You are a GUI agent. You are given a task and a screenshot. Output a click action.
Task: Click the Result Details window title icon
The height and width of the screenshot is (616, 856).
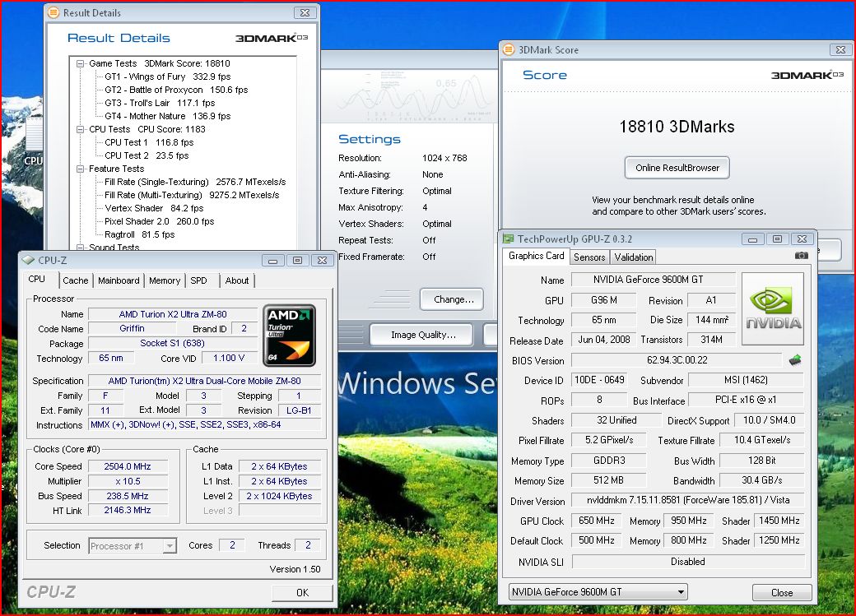(53, 12)
